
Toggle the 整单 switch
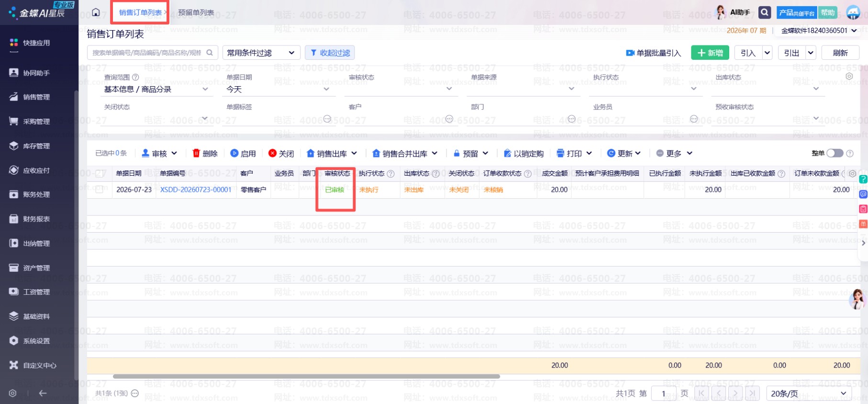pyautogui.click(x=835, y=153)
